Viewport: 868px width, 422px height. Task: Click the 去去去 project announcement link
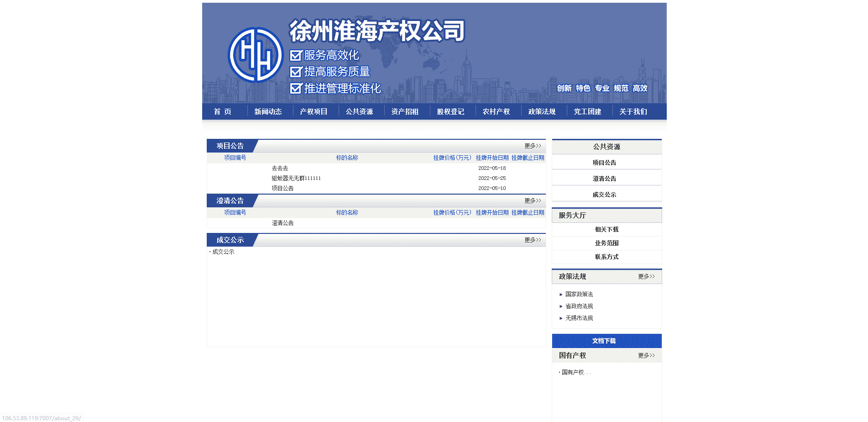pyautogui.click(x=280, y=168)
